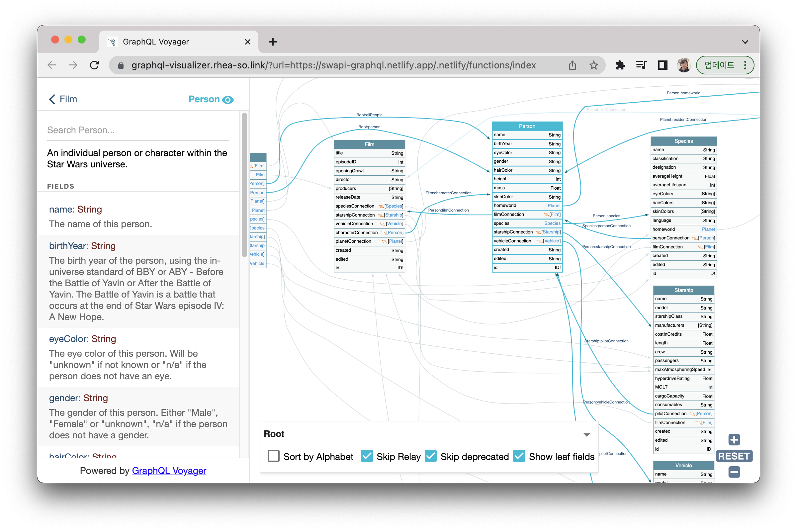
Task: Click the zoom in plus icon
Action: (734, 440)
